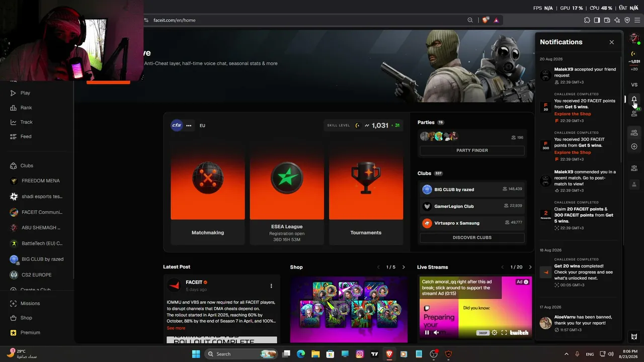644x362 pixels.
Task: Select the CS game logo icon
Action: [x=177, y=126]
